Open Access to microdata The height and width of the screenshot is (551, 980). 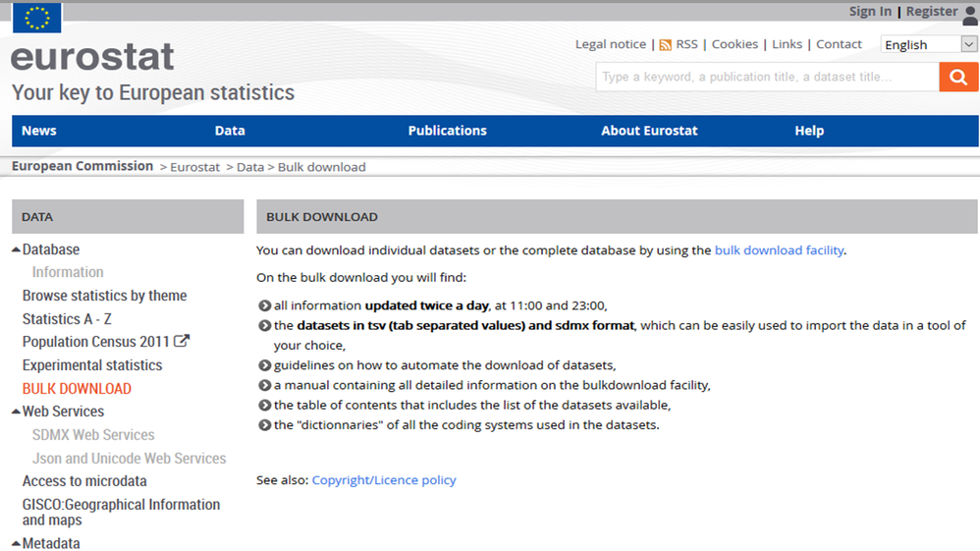pyautogui.click(x=84, y=481)
